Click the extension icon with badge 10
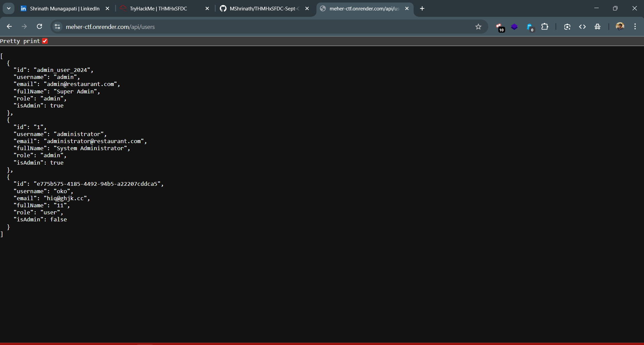The image size is (644, 345). click(499, 27)
